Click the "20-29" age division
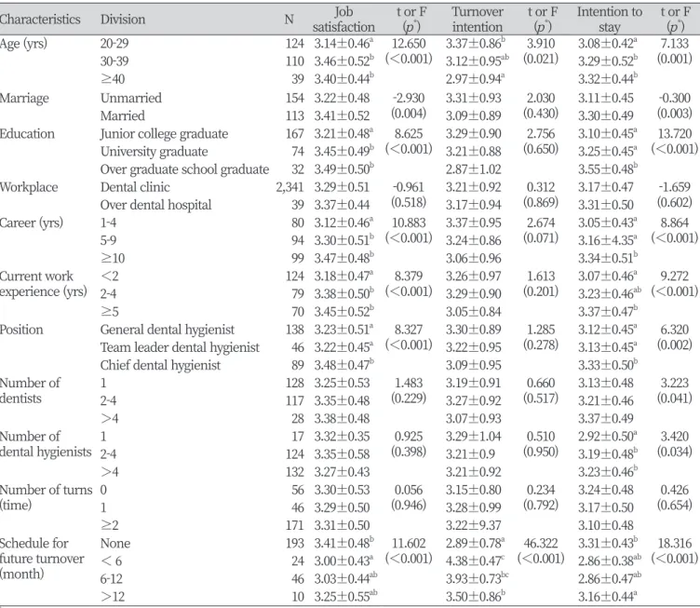700x608 pixels. 114,44
